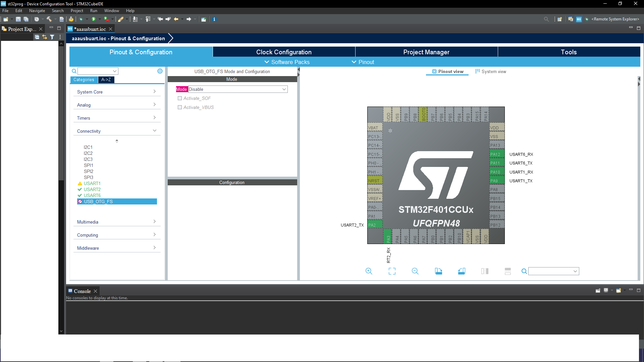
Task: Click the green Run button icon
Action: (94, 19)
